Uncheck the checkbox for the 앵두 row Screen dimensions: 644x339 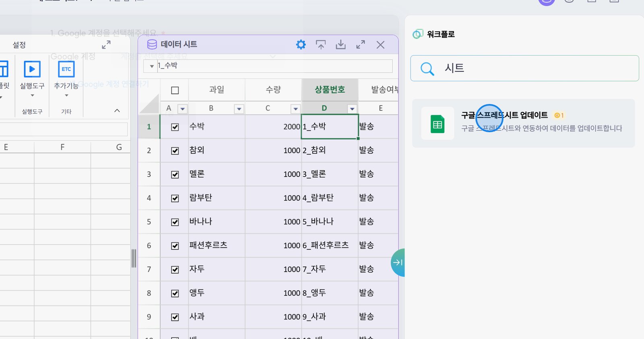tap(175, 293)
